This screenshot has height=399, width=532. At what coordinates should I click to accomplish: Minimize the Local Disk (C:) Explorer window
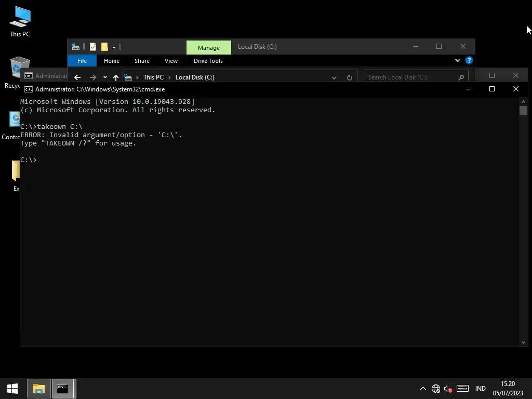416,46
